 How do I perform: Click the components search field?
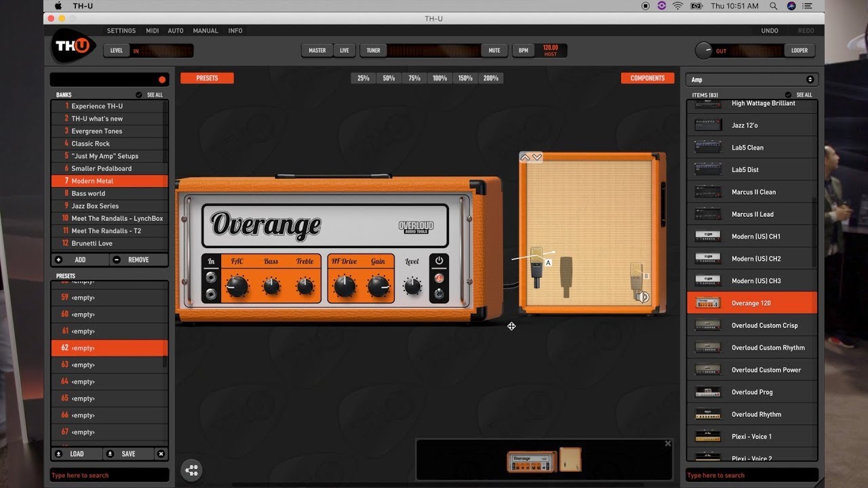pos(752,475)
